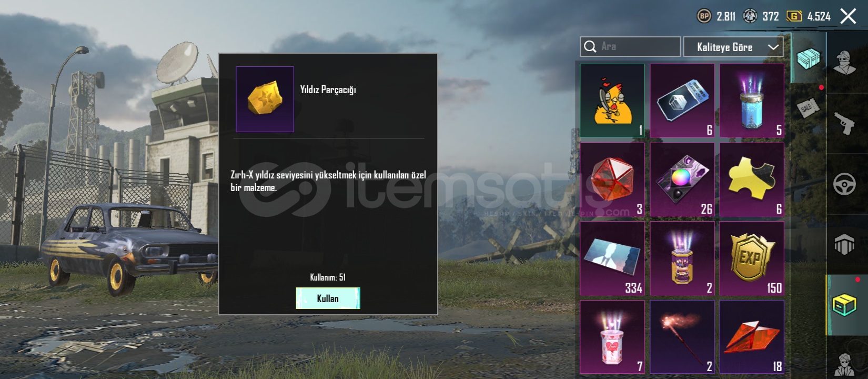Open the weapons pistol tab in sidebar
This screenshot has height=379, width=868.
pyautogui.click(x=844, y=124)
